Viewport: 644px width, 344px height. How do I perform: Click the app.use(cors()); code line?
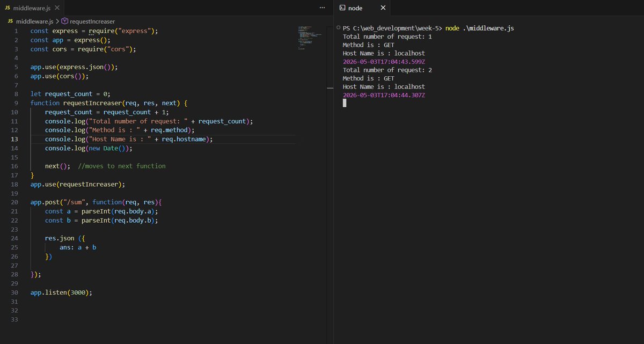pyautogui.click(x=59, y=76)
